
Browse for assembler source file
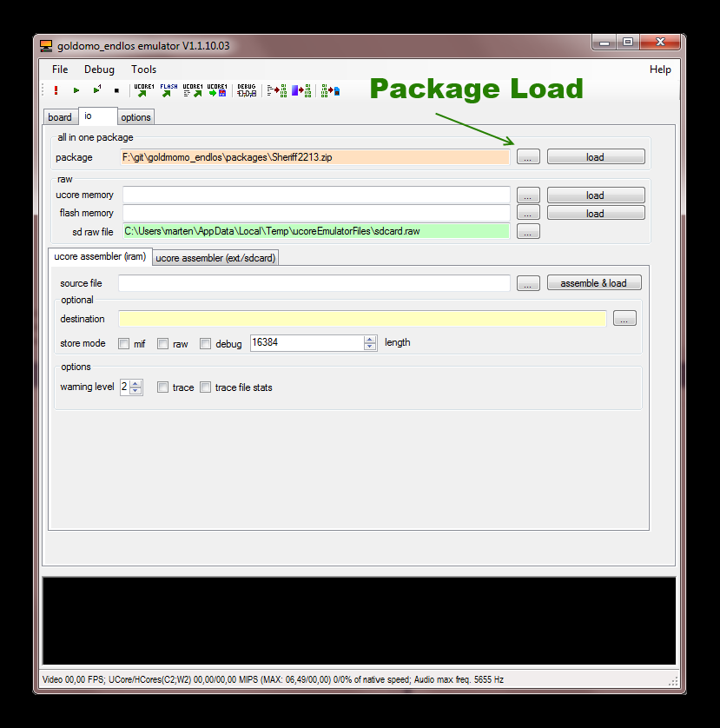pyautogui.click(x=528, y=283)
